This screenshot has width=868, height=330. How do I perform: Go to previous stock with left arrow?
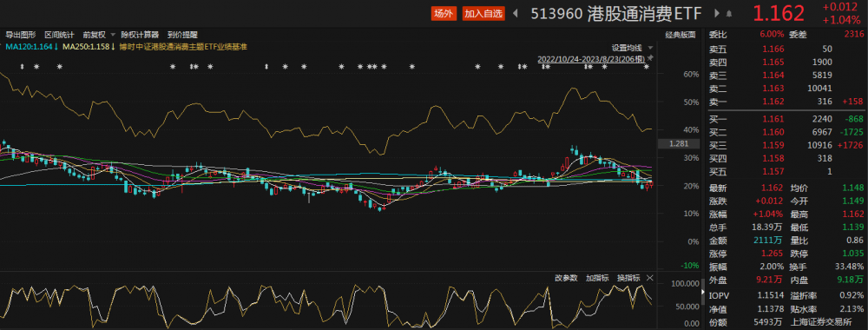tap(516, 13)
